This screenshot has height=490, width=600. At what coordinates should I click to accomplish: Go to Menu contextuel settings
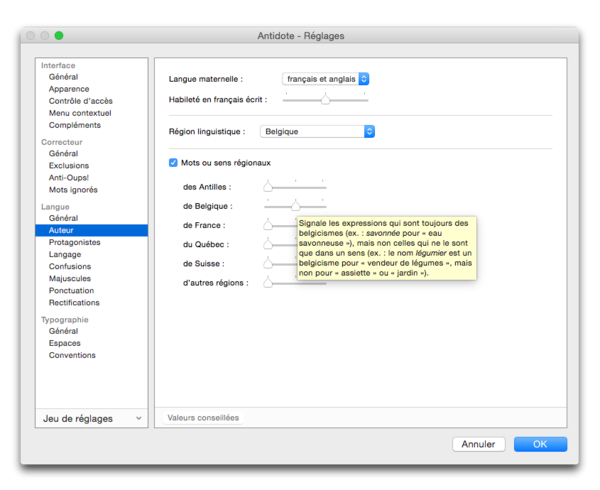click(80, 113)
